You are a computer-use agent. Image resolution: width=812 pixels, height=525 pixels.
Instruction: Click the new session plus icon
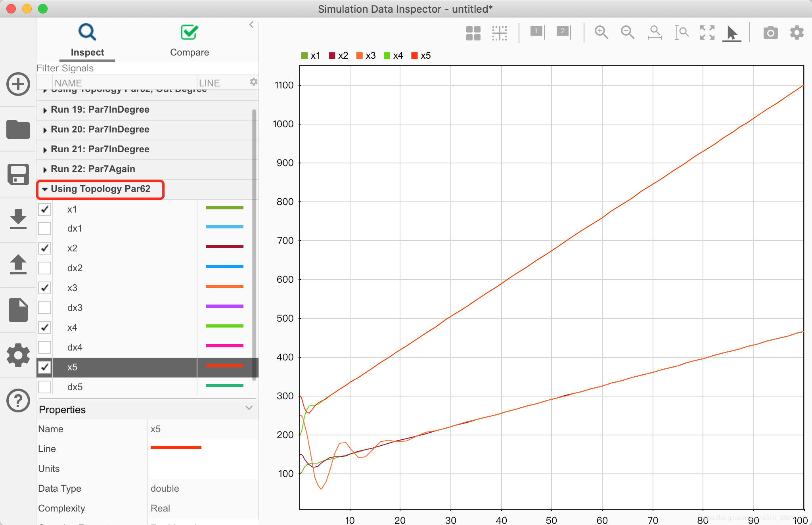pos(18,84)
